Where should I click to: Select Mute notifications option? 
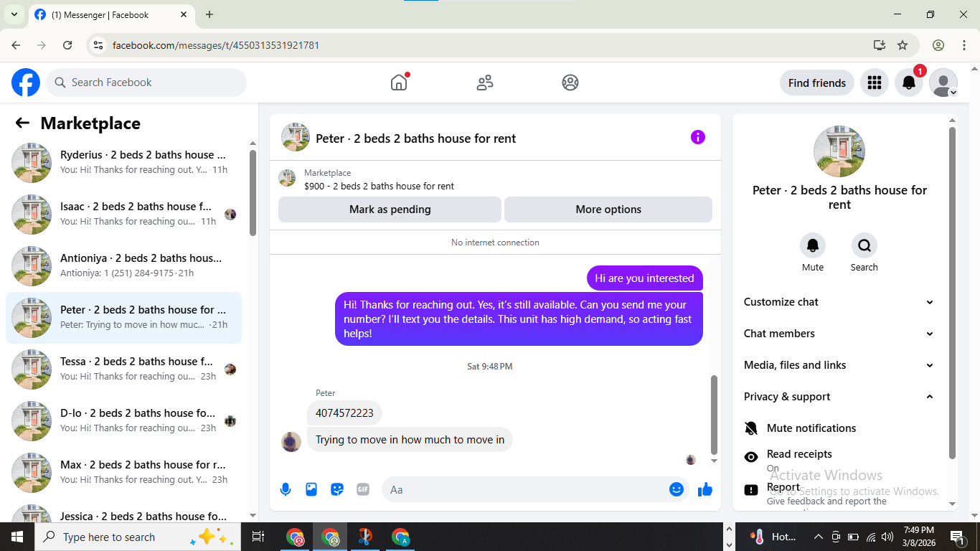tap(839, 428)
